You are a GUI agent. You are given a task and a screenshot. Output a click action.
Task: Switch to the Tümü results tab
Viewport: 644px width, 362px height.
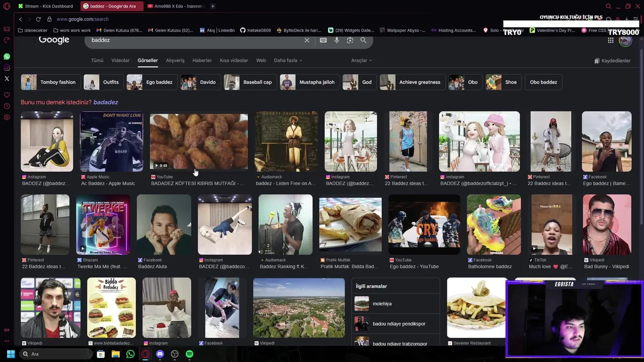pos(97,60)
